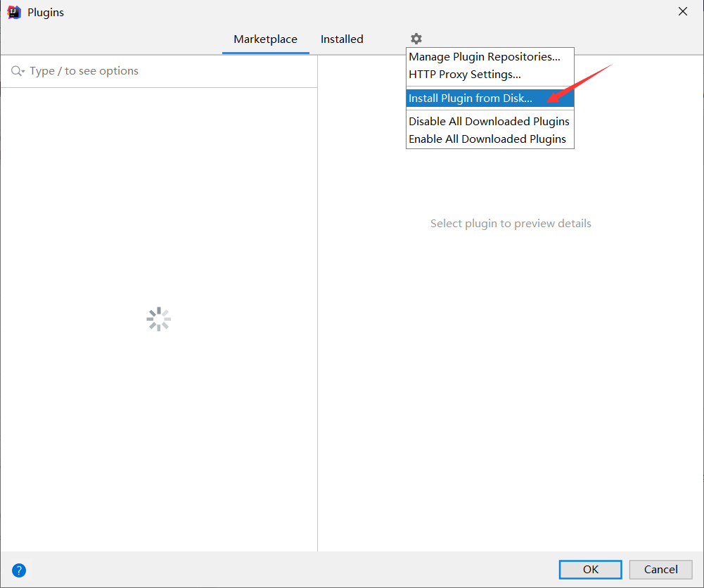The width and height of the screenshot is (704, 588).
Task: Open HTTP Proxy Settings menu item
Action: 489,74
